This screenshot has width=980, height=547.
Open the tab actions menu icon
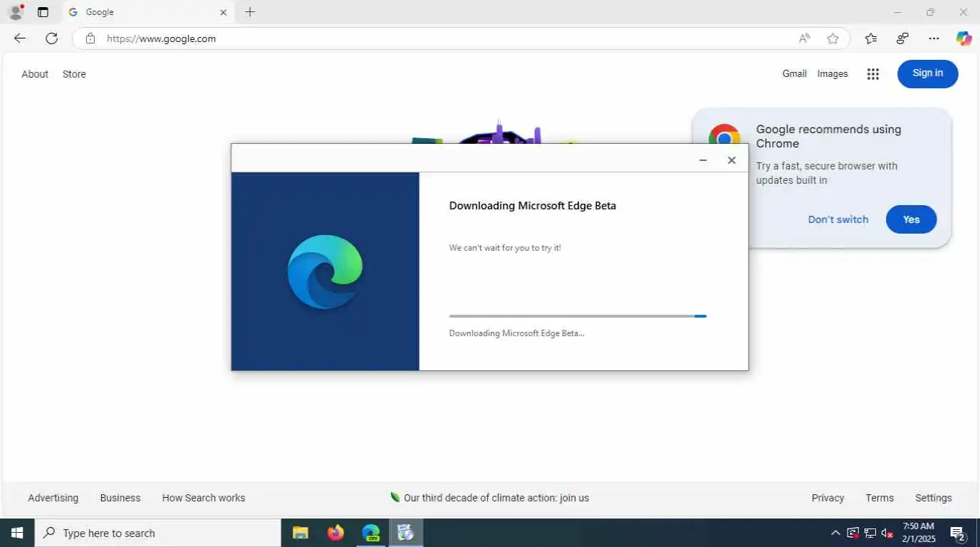tap(43, 12)
